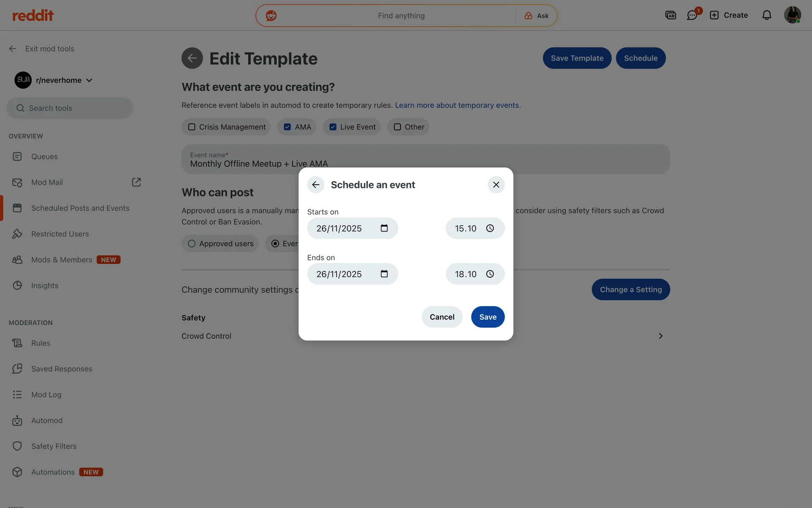The height and width of the screenshot is (508, 812).
Task: Open Learn more about temporary events link
Action: click(457, 105)
